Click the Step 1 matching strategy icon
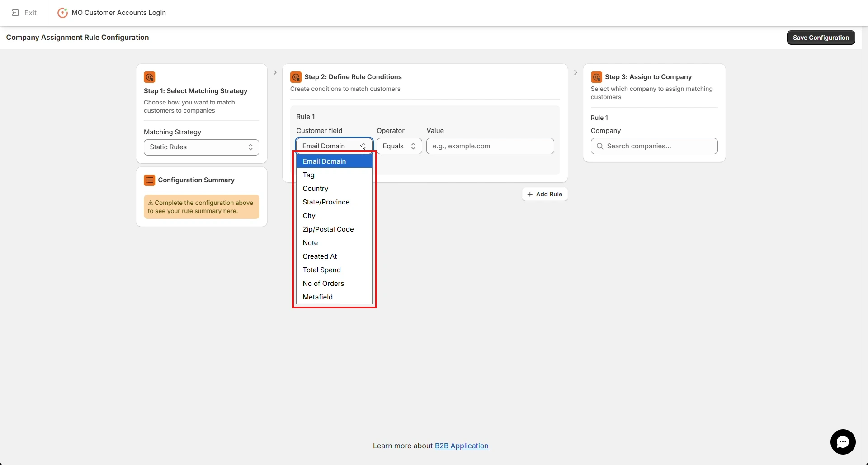Screen dimensions: 868x465 (149, 77)
